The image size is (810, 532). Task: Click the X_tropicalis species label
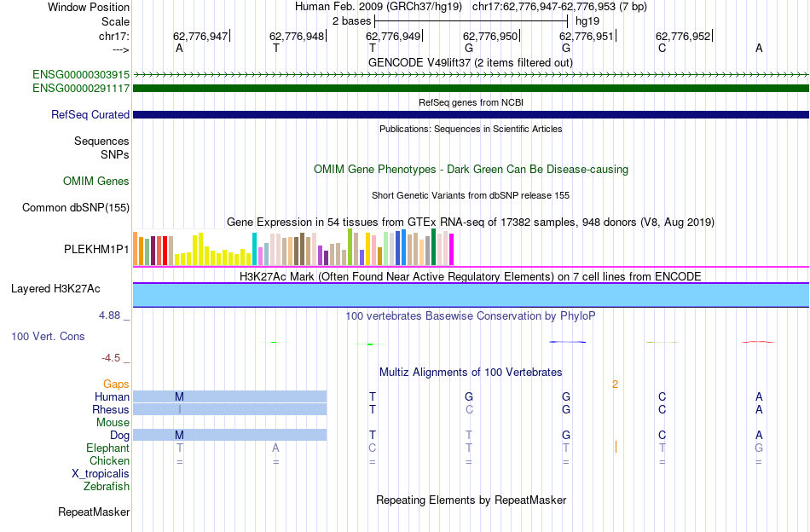click(101, 474)
